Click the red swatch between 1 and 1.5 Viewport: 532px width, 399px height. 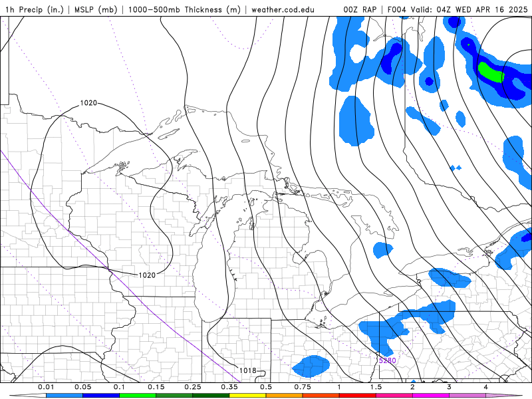[358, 396]
